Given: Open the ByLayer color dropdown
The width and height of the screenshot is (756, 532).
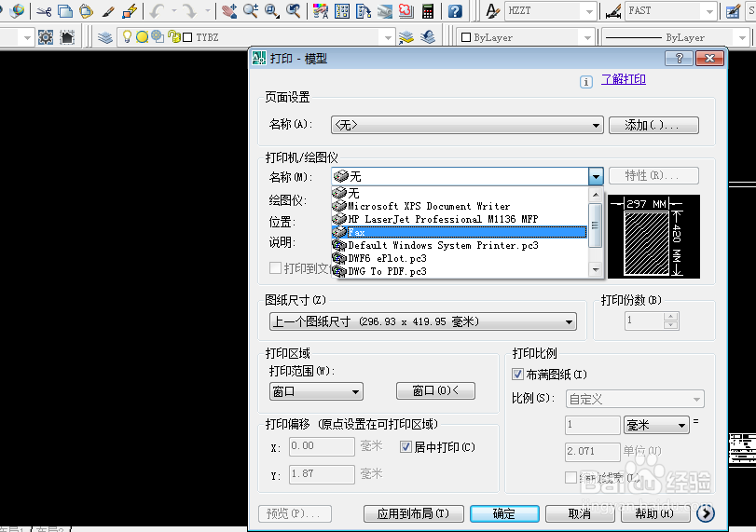Looking at the screenshot, I should click(587, 37).
